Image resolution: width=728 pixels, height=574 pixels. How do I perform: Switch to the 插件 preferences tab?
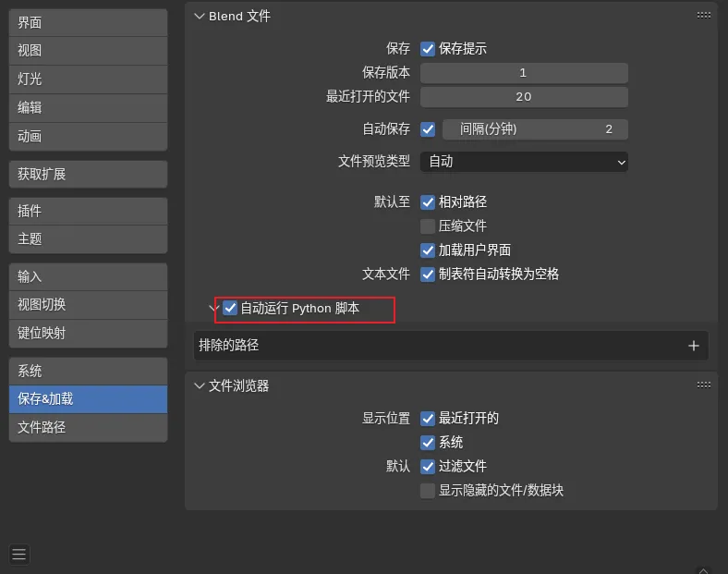pos(88,211)
